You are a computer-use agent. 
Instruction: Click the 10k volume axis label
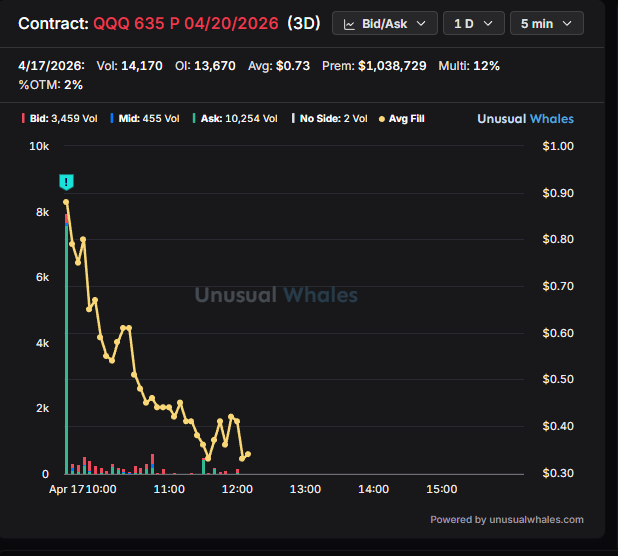[39, 146]
